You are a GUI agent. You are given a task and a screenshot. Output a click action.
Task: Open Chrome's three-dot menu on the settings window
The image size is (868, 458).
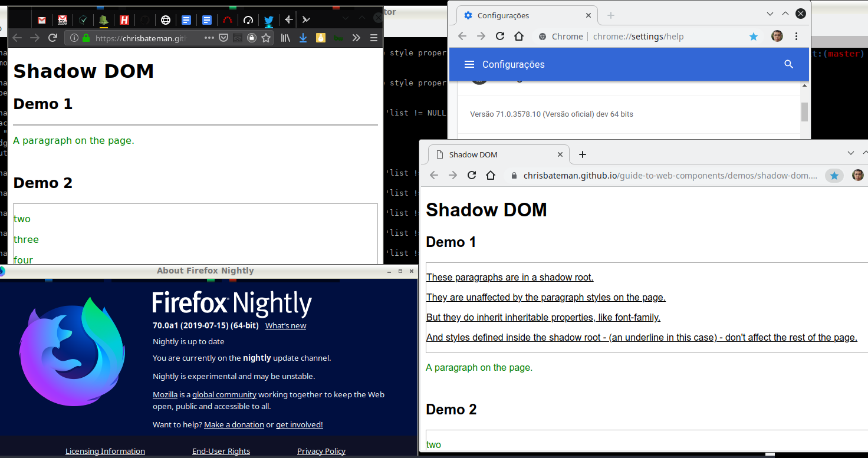797,36
